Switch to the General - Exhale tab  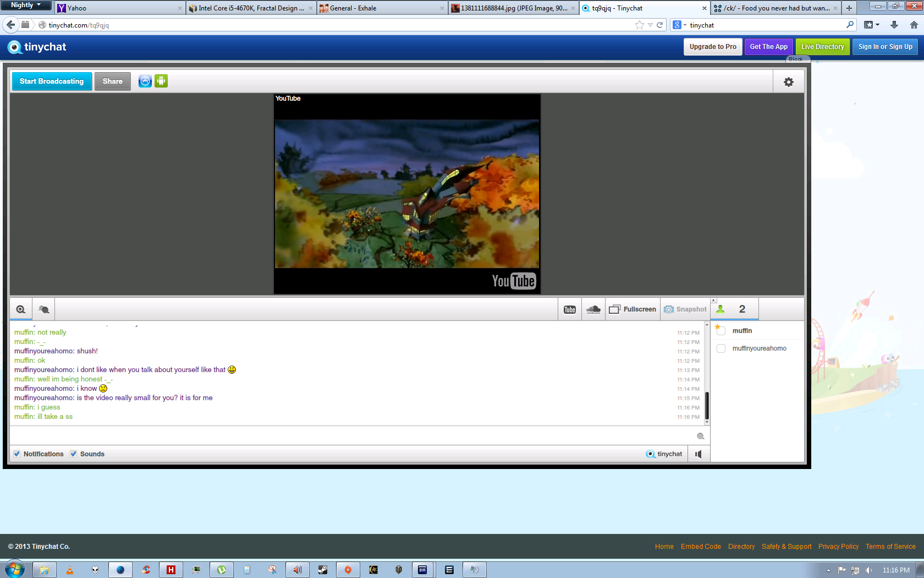point(382,8)
